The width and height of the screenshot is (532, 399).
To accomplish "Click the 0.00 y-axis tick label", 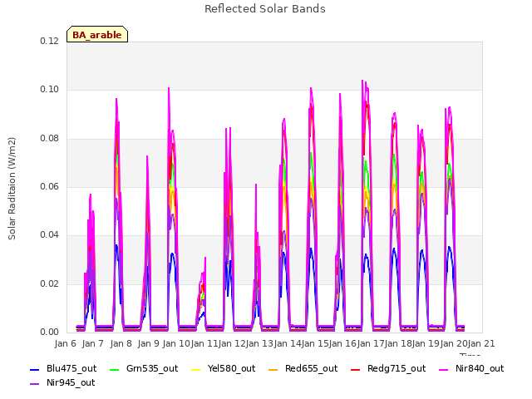I will 50,332.
